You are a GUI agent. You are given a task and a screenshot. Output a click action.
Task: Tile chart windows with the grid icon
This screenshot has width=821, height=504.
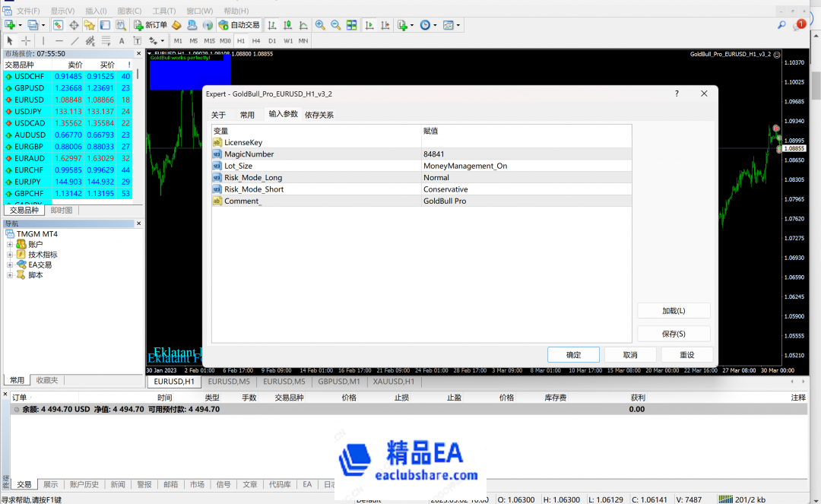[351, 24]
